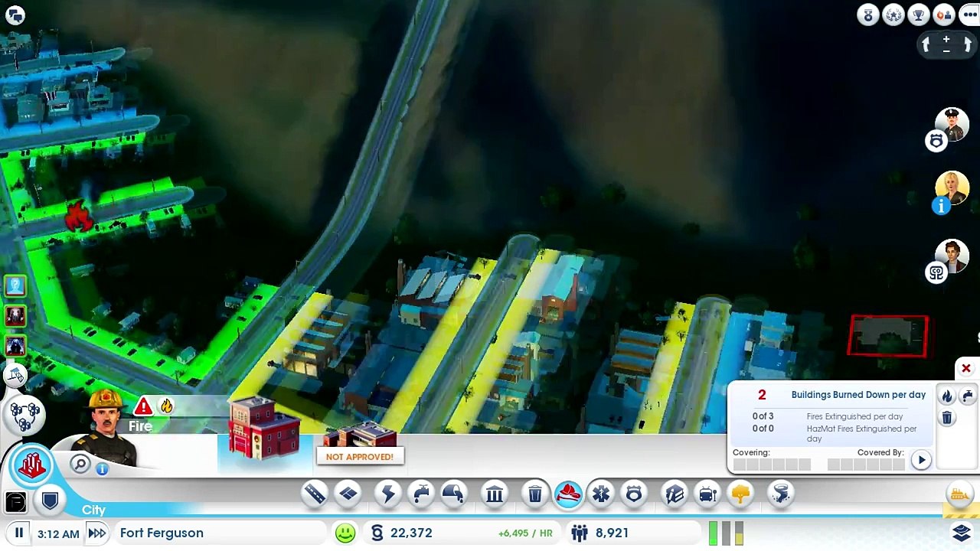Click the blue info alert badge
980x551 pixels.
point(941,205)
